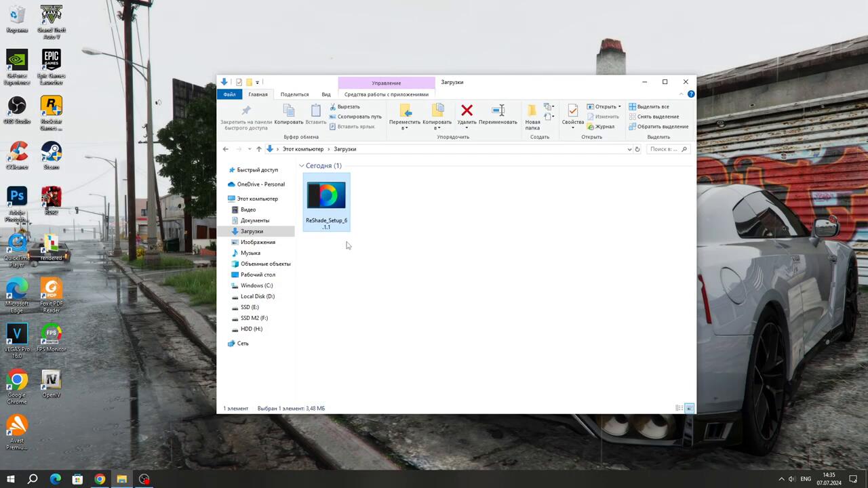
Task: Open the Вид (View) ribbon tab
Action: click(x=326, y=94)
